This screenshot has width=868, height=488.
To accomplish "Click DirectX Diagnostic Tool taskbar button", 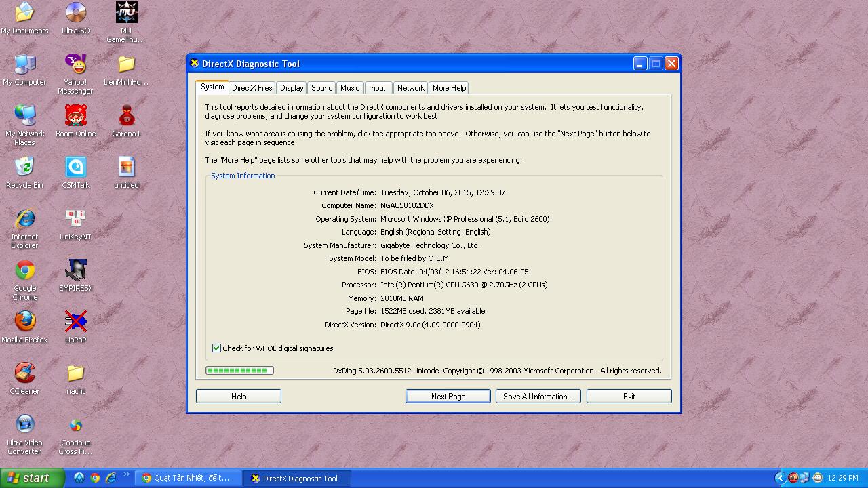I will pyautogui.click(x=297, y=478).
